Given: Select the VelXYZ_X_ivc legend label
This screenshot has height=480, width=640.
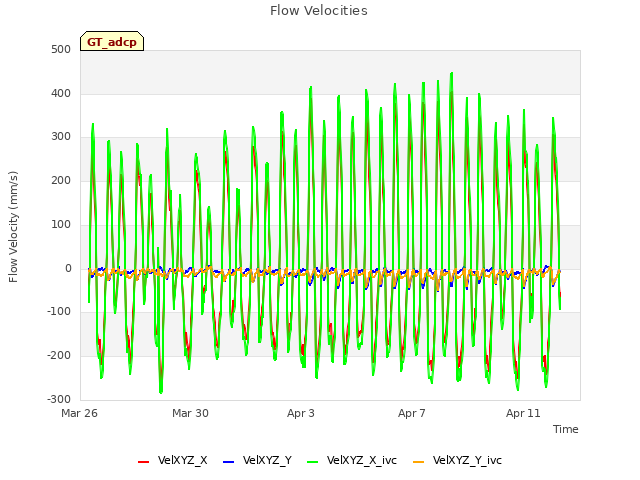Looking at the screenshot, I should coord(362,460).
